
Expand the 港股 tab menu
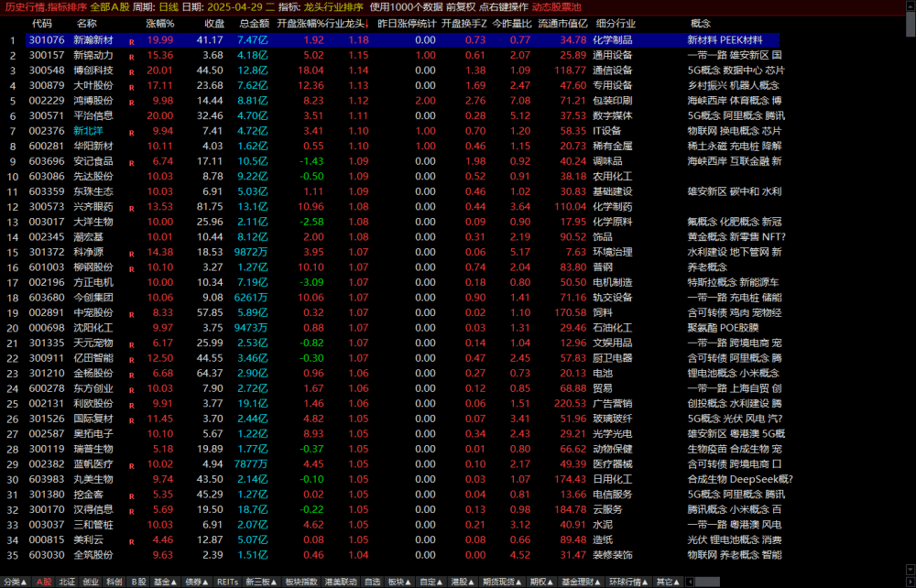click(462, 583)
